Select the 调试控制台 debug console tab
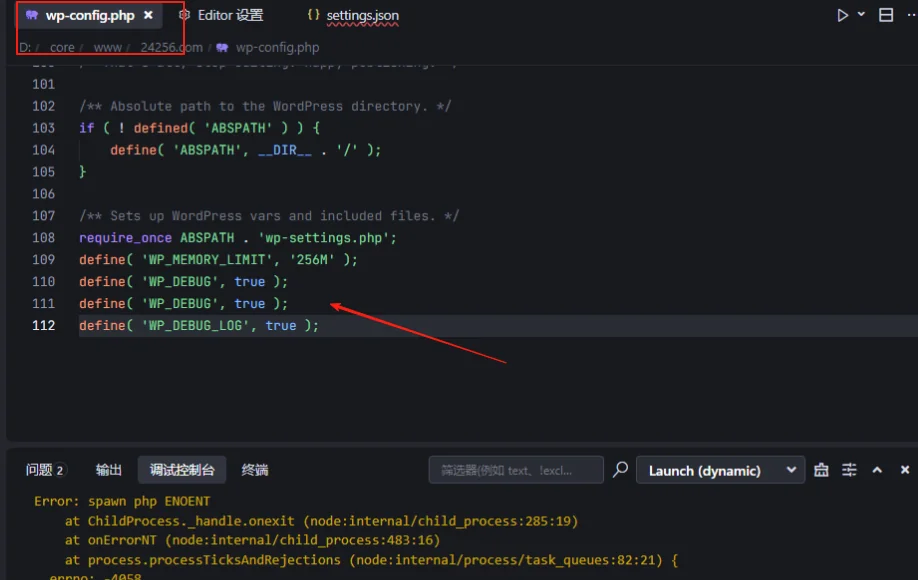 pos(182,470)
